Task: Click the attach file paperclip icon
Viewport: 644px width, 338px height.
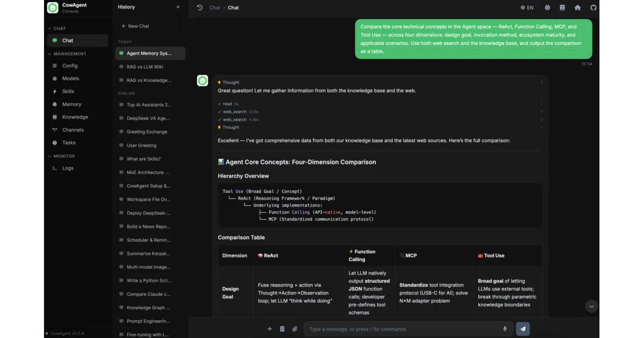Action: point(295,329)
